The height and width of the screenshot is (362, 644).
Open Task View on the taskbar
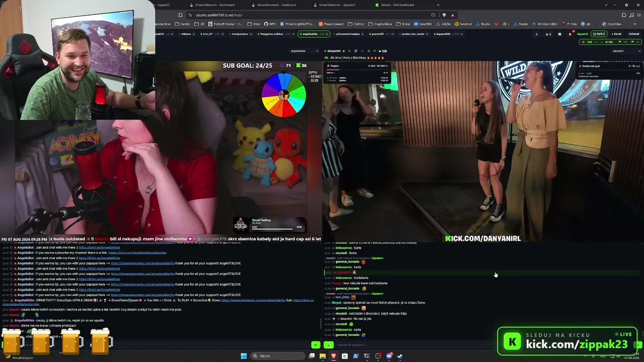[x=312, y=356]
